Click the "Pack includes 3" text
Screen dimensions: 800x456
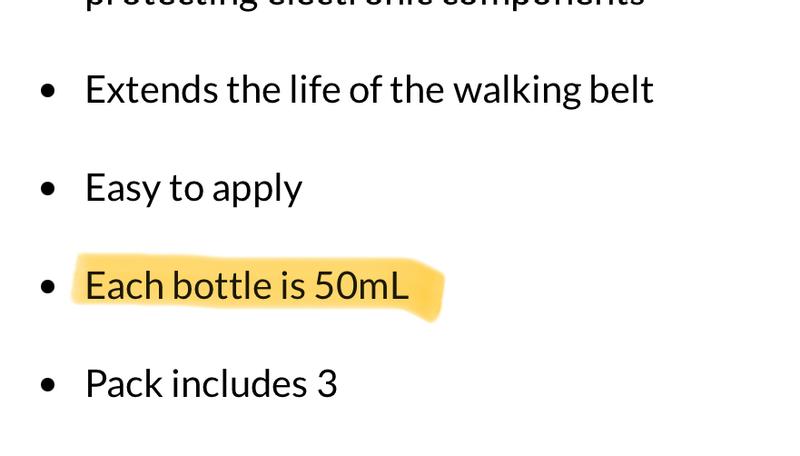pos(211,384)
